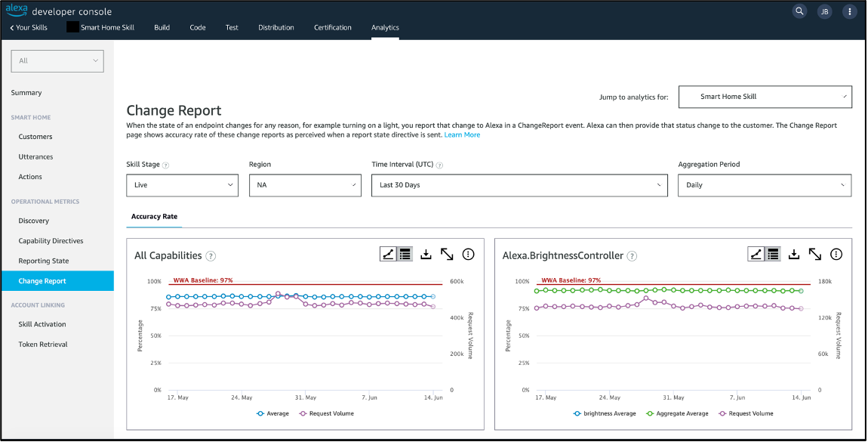Open the overflow menu beside the JB avatar
868x442 pixels.
(x=850, y=11)
